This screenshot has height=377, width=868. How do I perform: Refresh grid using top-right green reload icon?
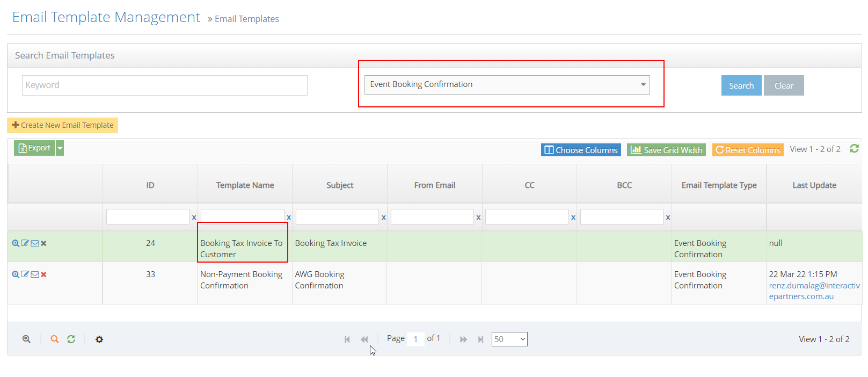(x=854, y=149)
